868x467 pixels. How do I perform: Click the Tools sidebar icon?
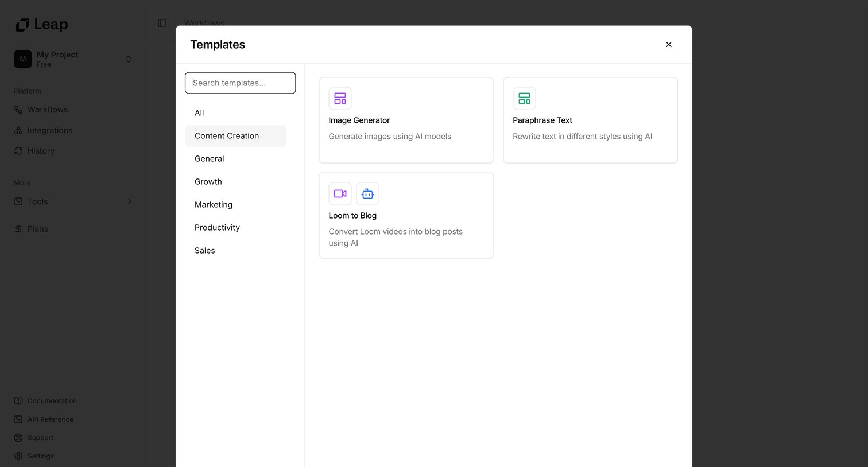[18, 201]
